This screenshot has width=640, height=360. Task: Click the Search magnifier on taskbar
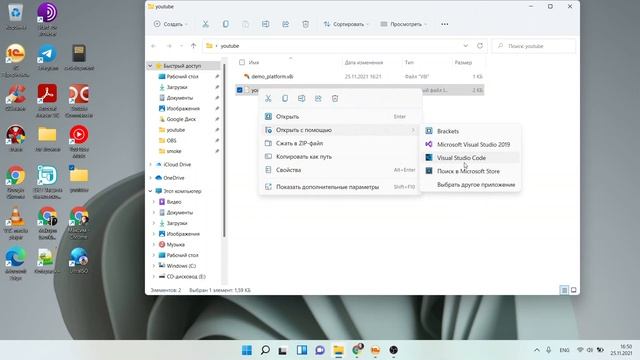point(265,350)
